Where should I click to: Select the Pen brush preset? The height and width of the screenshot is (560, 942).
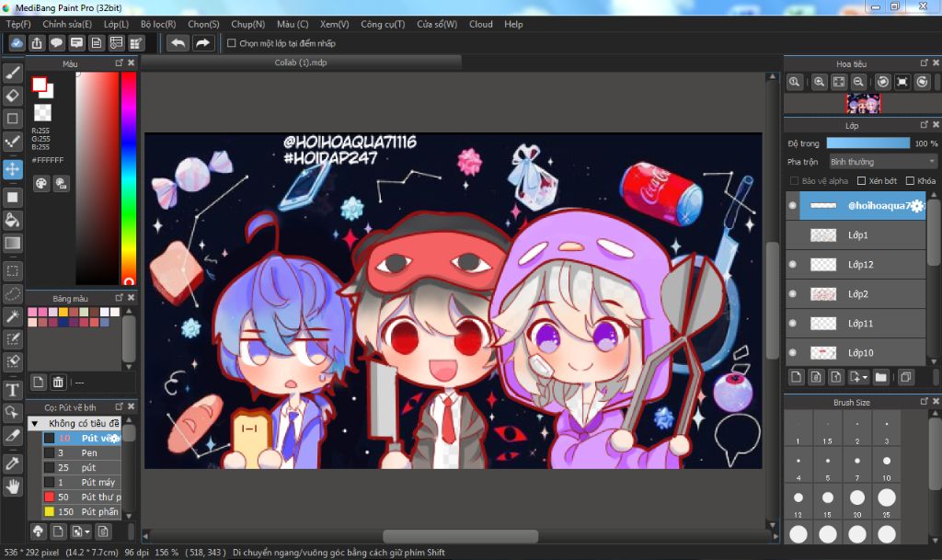(82, 452)
